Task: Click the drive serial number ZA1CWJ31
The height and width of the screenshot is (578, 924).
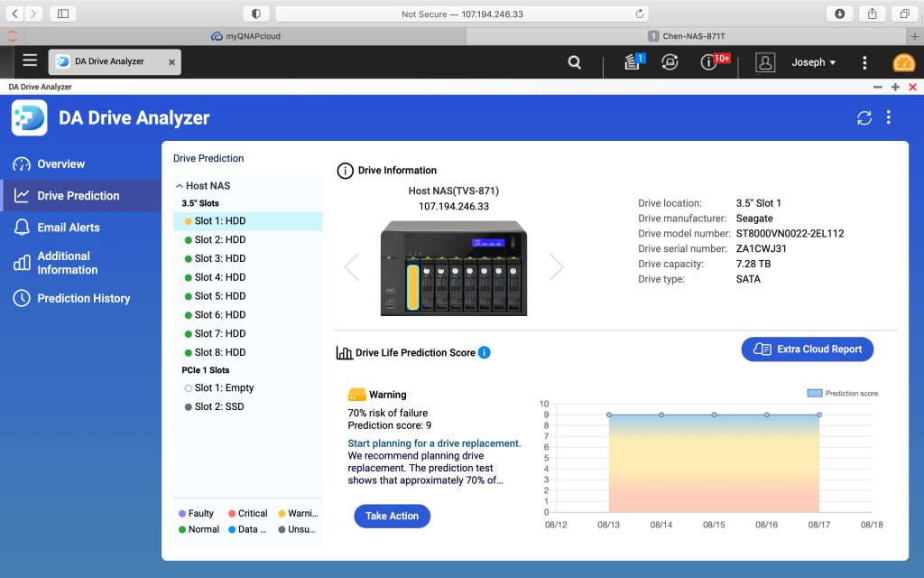Action: [x=762, y=249]
